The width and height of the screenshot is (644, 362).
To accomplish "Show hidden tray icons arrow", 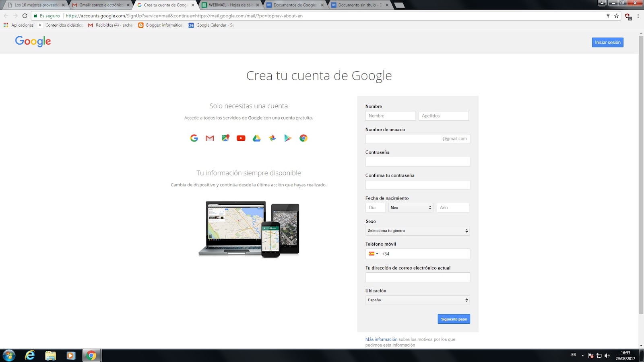I will [582, 356].
